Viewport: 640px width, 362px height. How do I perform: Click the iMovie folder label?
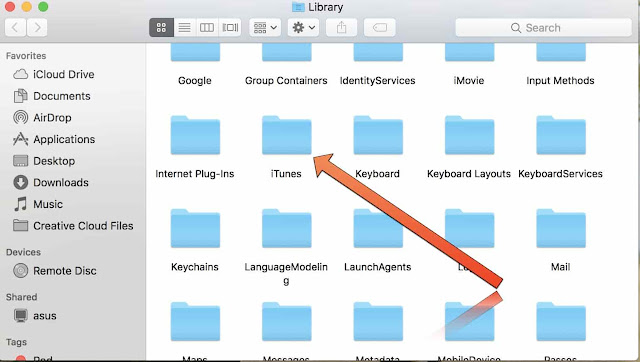(469, 81)
